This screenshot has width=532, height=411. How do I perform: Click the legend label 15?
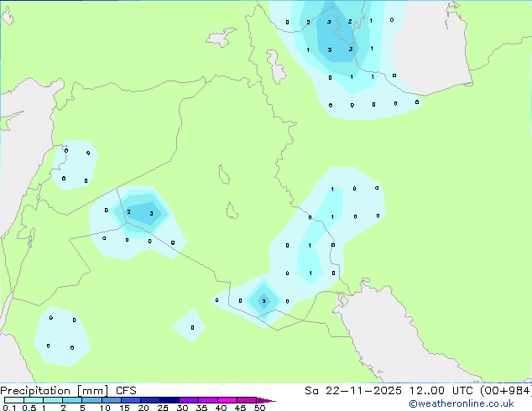124,408
